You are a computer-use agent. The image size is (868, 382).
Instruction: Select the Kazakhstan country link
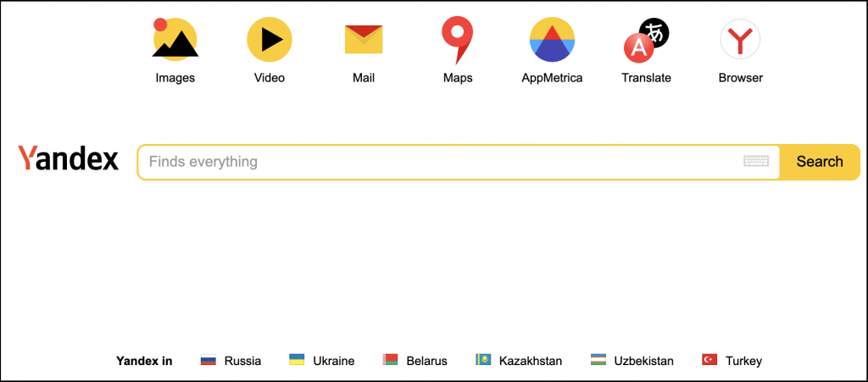point(531,361)
